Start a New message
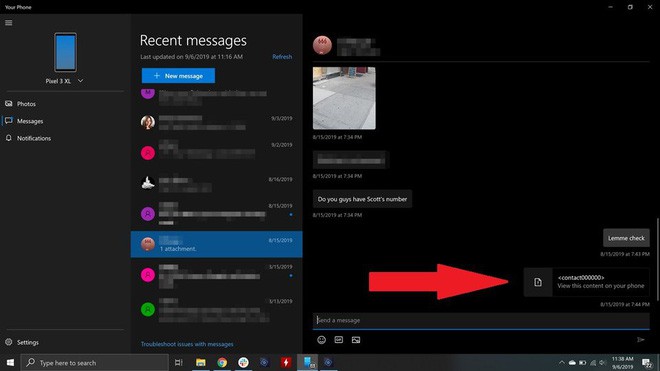 tap(178, 76)
